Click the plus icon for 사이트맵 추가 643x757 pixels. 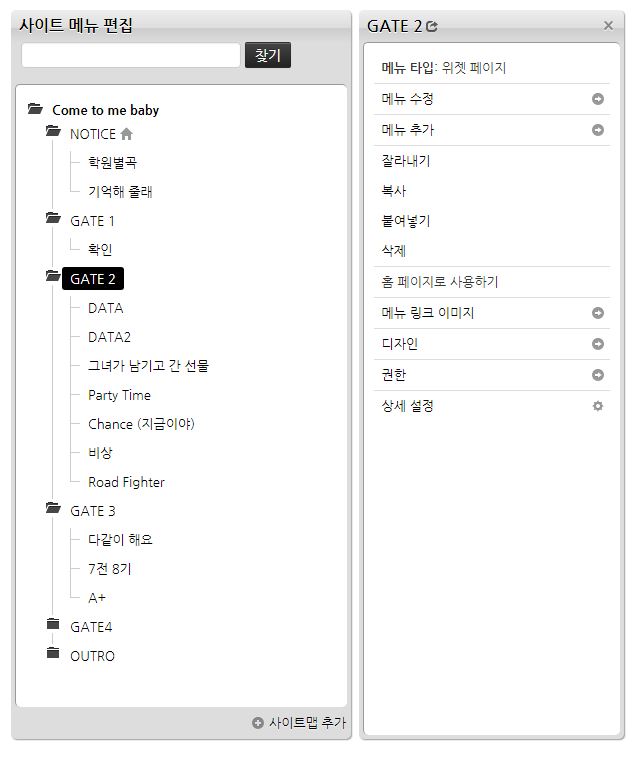pos(258,722)
